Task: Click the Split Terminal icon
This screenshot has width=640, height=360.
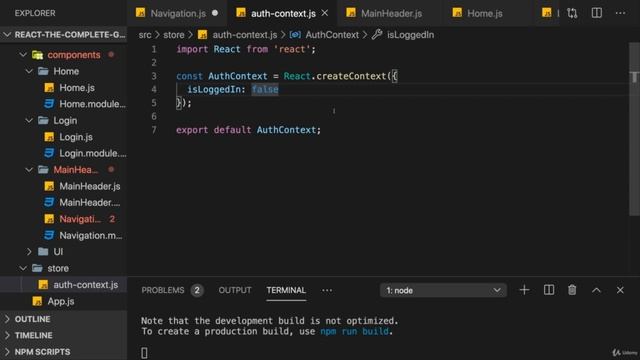Action: (x=549, y=290)
